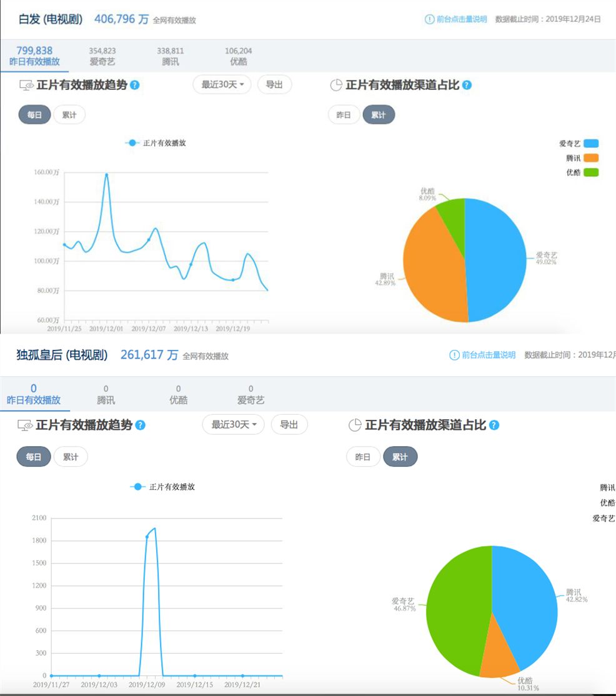Image resolution: width=616 pixels, height=696 pixels.
Task: Click the 独孤皇后 export 导出 button
Action: click(289, 424)
